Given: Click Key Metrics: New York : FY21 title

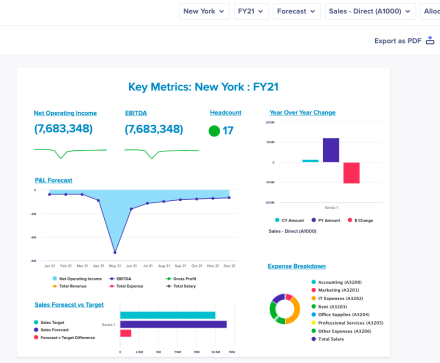Looking at the screenshot, I should click(203, 87).
